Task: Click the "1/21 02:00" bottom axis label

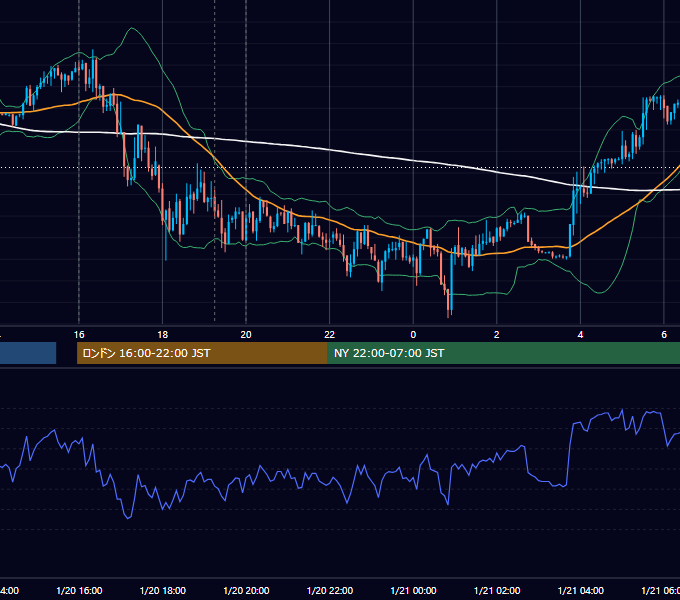Action: point(497,591)
